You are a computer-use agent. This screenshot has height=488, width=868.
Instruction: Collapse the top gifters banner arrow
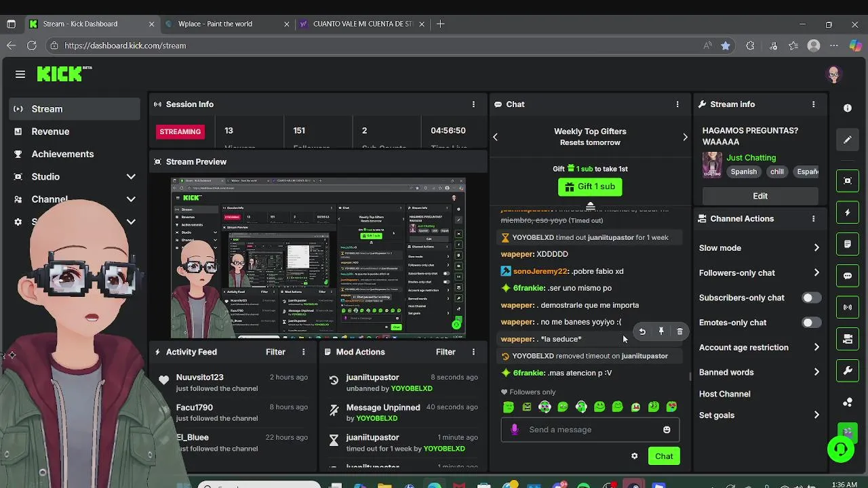(x=590, y=205)
